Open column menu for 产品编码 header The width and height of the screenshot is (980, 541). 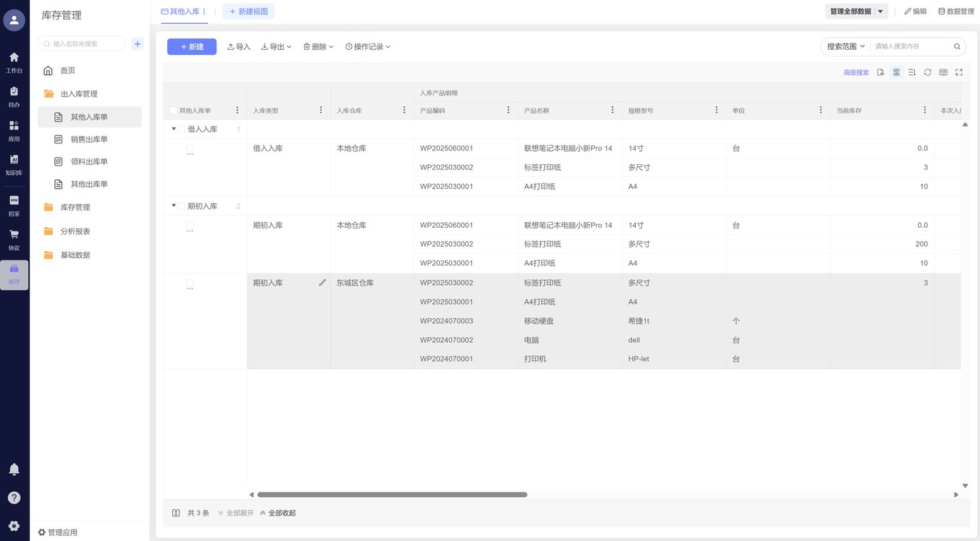tap(508, 111)
